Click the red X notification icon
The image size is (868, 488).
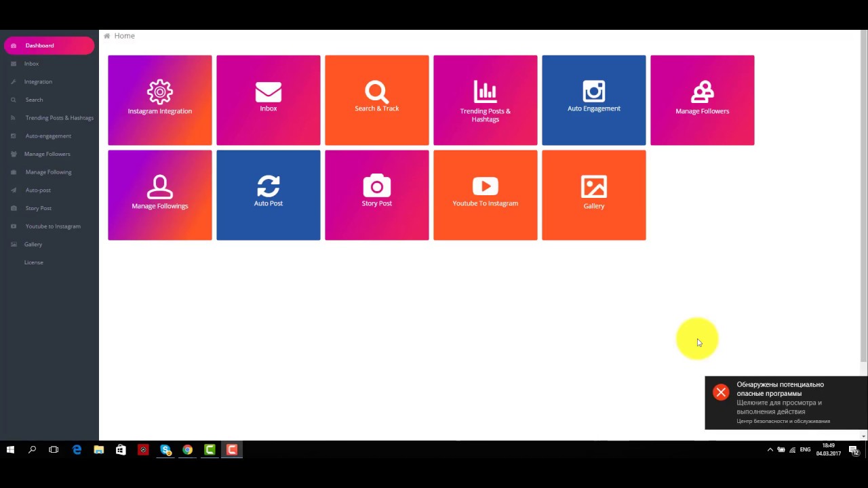721,392
